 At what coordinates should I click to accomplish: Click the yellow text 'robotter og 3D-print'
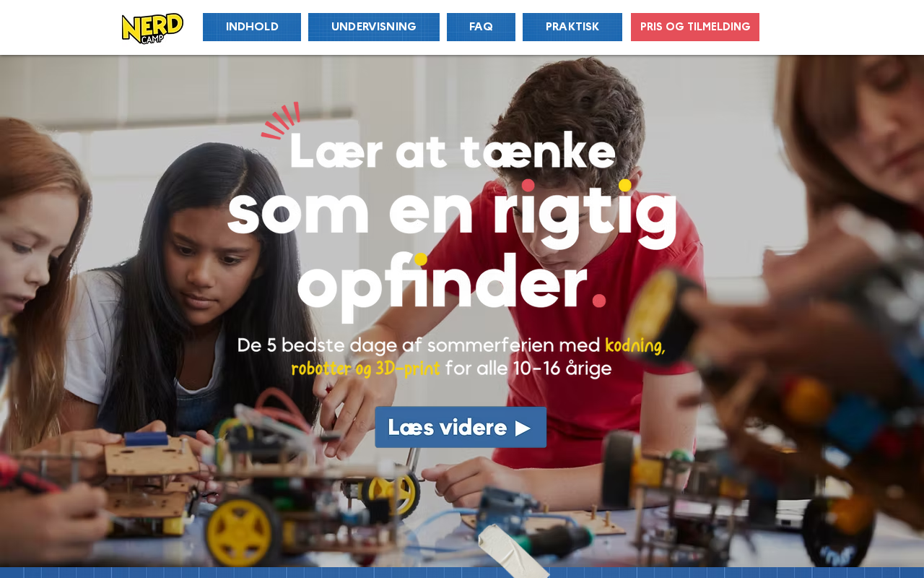[365, 369]
